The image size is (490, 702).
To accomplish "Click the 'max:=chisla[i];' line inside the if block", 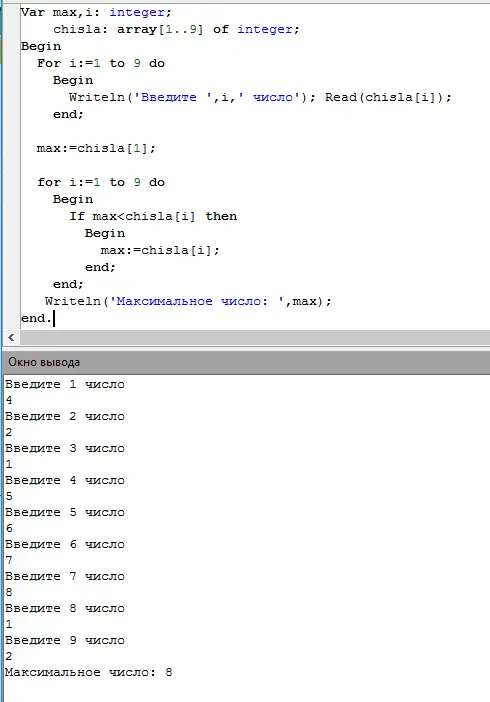I will [160, 250].
